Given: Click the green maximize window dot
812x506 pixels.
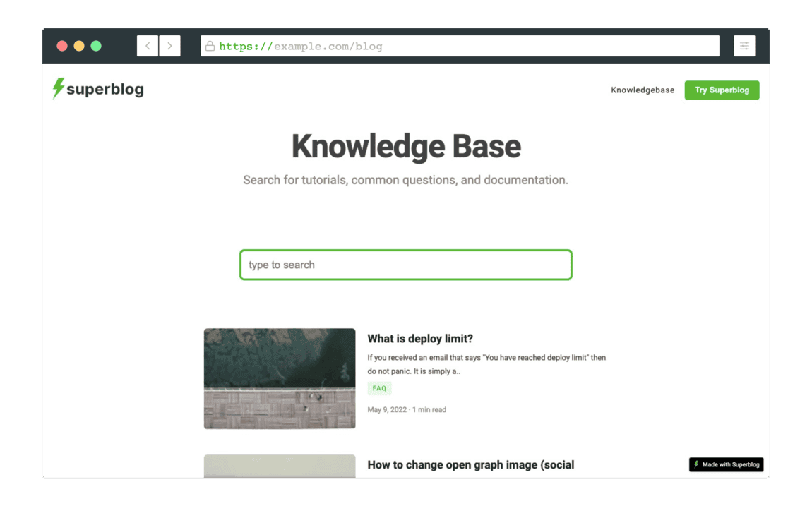Looking at the screenshot, I should click(96, 46).
